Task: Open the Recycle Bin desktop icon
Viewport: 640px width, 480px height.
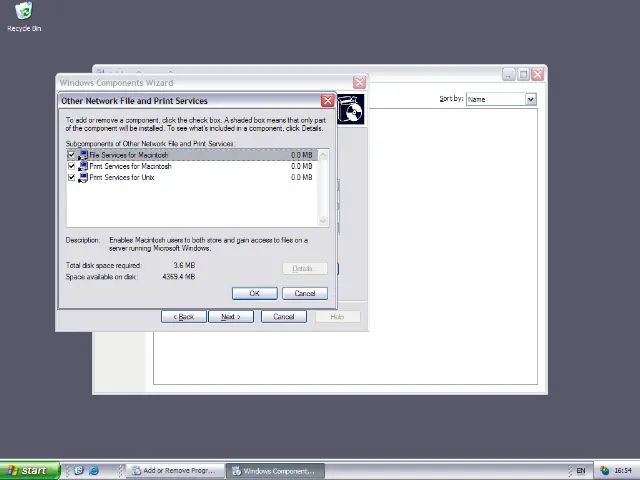Action: coord(23,13)
